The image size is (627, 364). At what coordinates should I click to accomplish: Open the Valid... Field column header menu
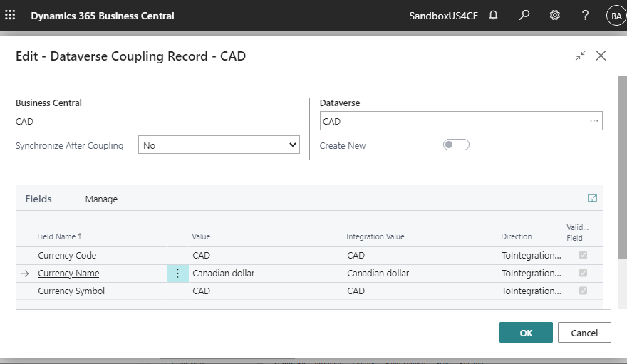(x=577, y=232)
